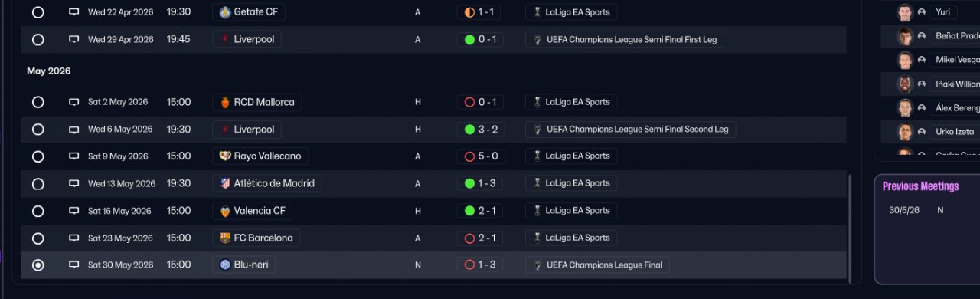Open UEFA Champions League Semi Final Second Leg

point(631,130)
